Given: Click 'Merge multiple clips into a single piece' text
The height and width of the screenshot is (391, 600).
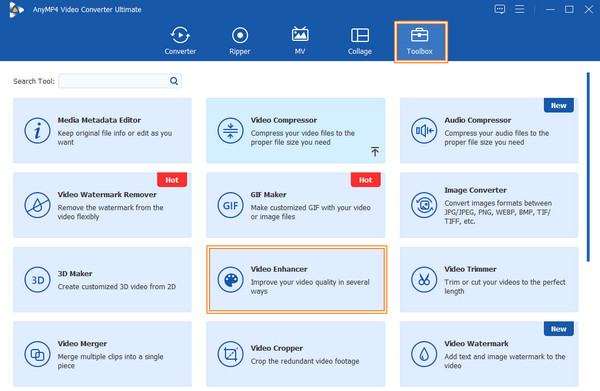Looking at the screenshot, I should click(110, 361).
